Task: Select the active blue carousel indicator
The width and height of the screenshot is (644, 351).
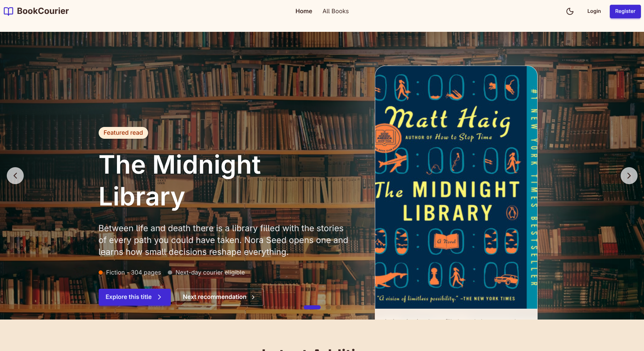Action: [x=312, y=307]
